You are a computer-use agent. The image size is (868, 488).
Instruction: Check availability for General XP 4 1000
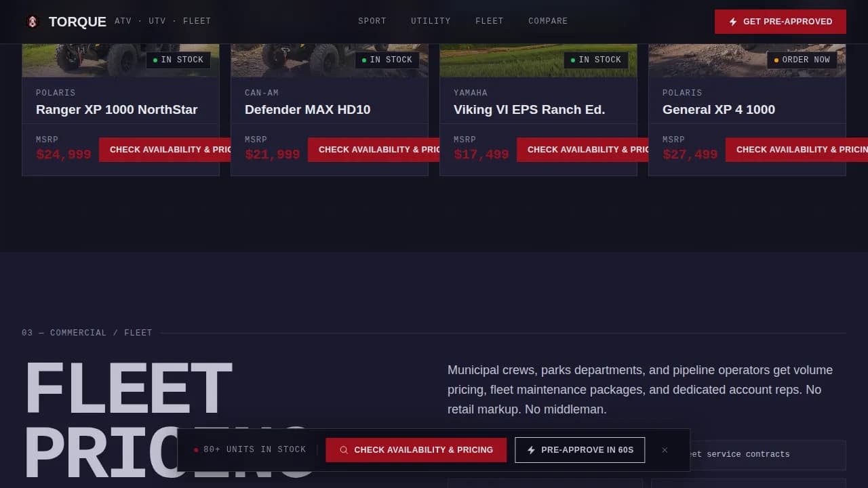coord(797,149)
